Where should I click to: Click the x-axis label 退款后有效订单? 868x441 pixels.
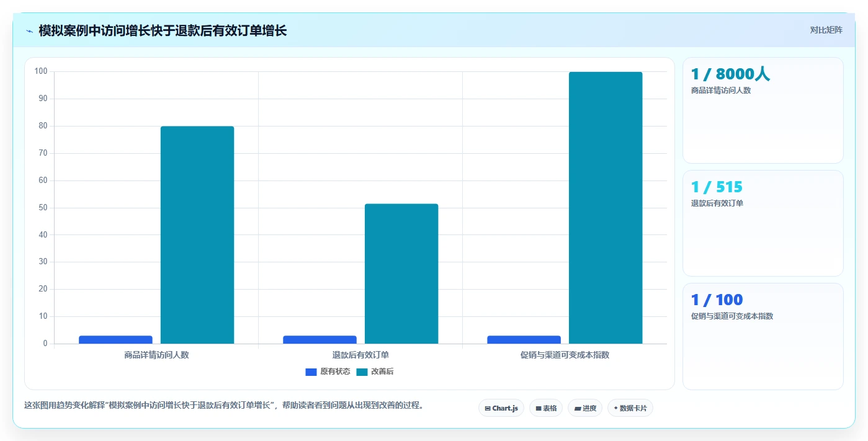tap(360, 355)
